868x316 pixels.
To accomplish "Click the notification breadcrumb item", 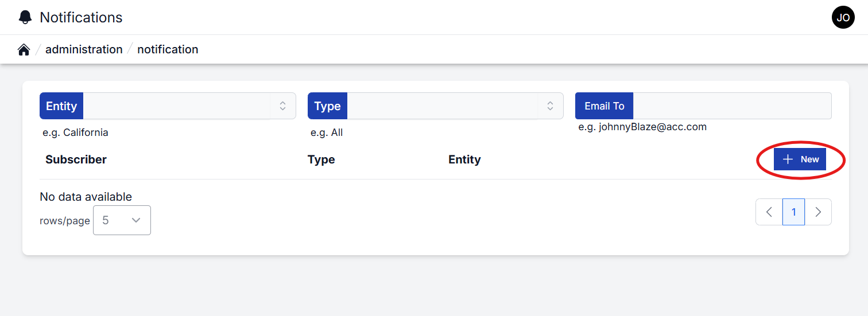I will coord(168,50).
